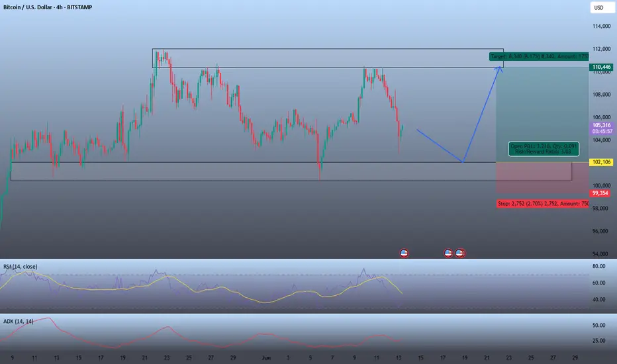Screen dimensions: 617x364
Task: Click the Open P&L risk/reward info box
Action: (x=544, y=149)
